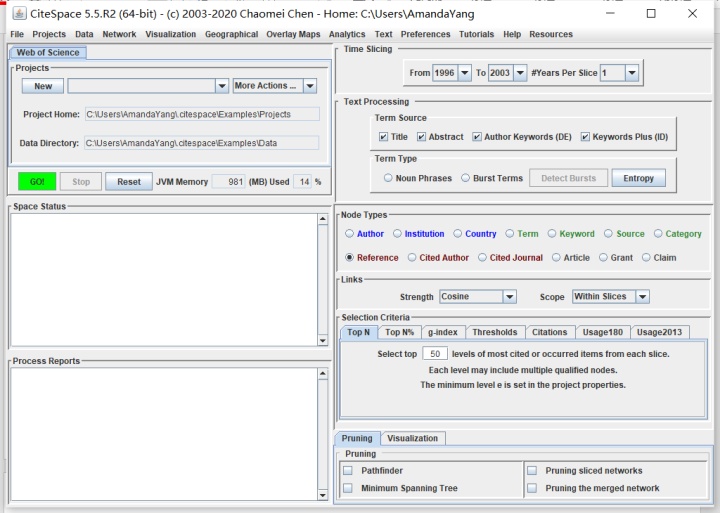720x513 pixels.
Task: Click the Stop button
Action: pos(81,181)
